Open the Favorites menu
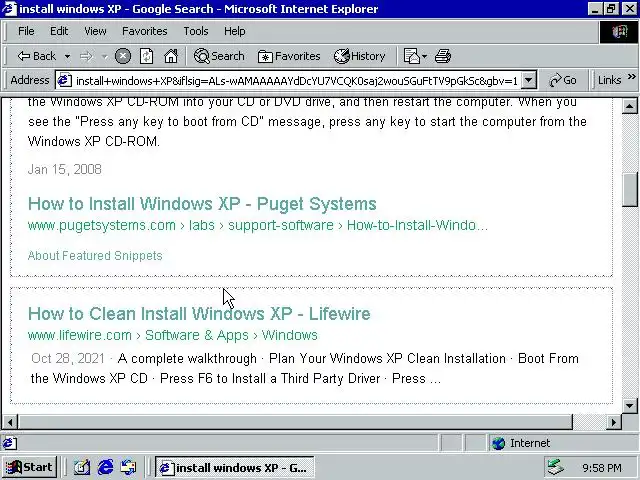The image size is (640, 480). [145, 31]
